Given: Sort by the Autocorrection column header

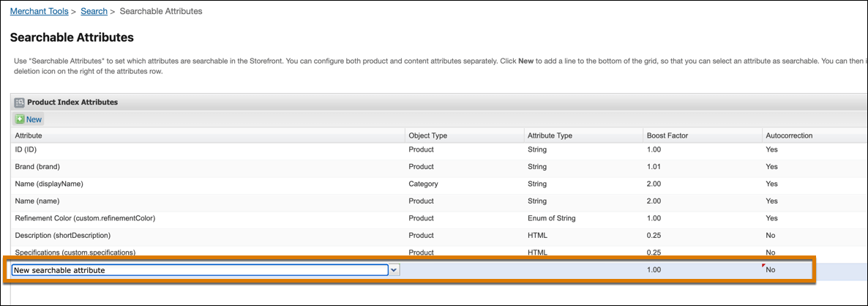Looking at the screenshot, I should (x=789, y=135).
